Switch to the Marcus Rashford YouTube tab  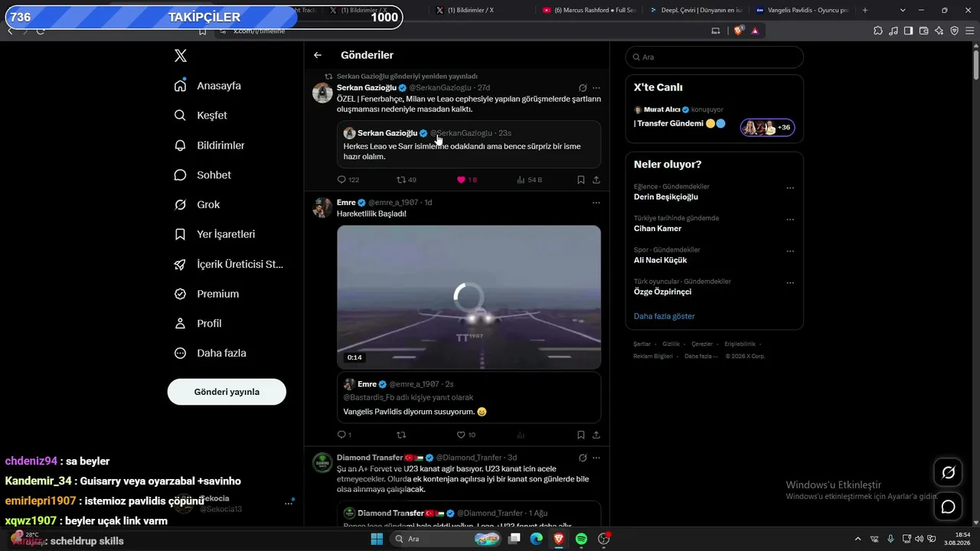coord(588,10)
